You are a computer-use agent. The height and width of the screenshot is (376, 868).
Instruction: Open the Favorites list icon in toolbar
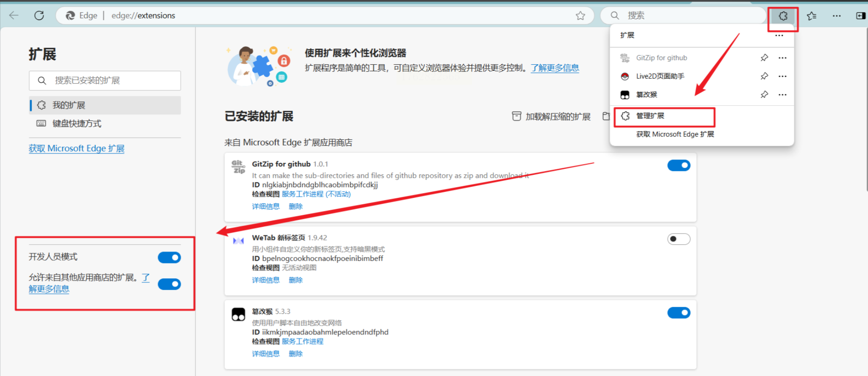tap(811, 16)
